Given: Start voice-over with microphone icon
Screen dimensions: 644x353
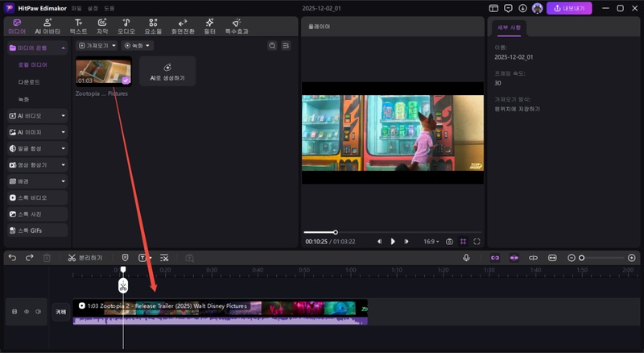Looking at the screenshot, I should pos(466,258).
